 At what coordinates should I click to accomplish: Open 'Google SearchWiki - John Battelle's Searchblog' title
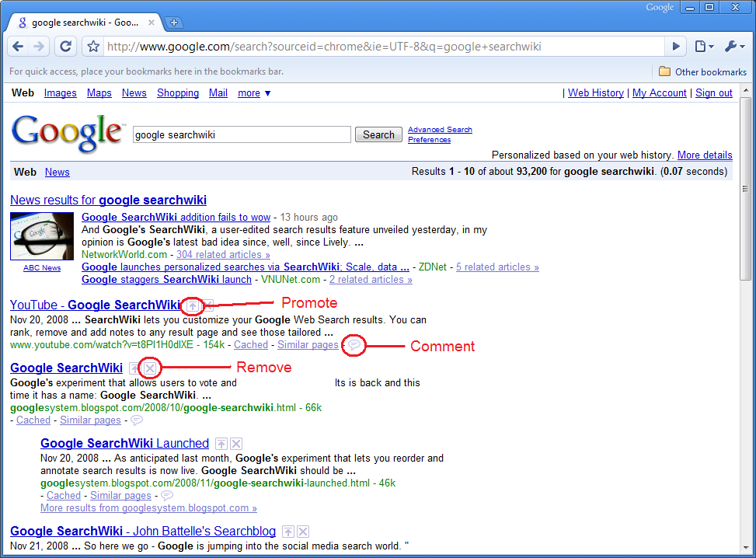[x=143, y=531]
